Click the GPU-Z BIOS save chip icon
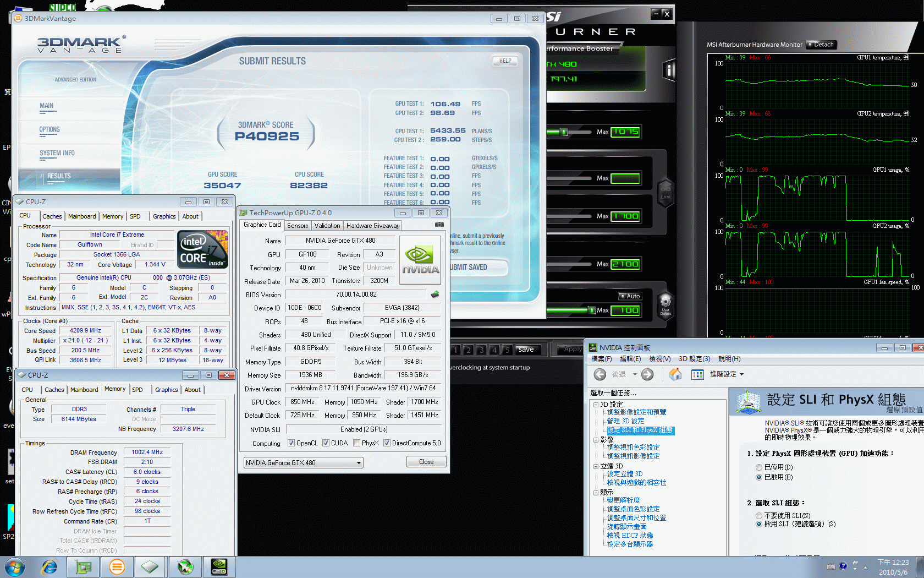This screenshot has width=924, height=578. click(435, 295)
